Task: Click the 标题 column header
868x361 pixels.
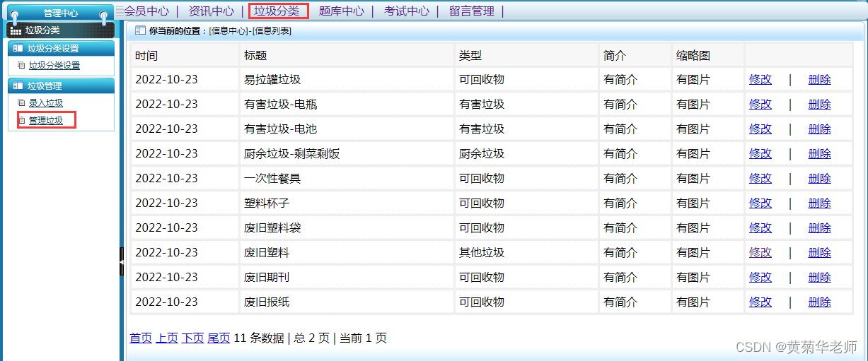Action: click(347, 56)
